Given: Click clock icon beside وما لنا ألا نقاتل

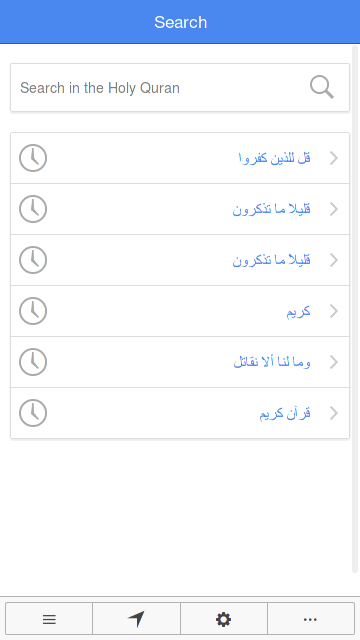Looking at the screenshot, I should pos(33,362).
